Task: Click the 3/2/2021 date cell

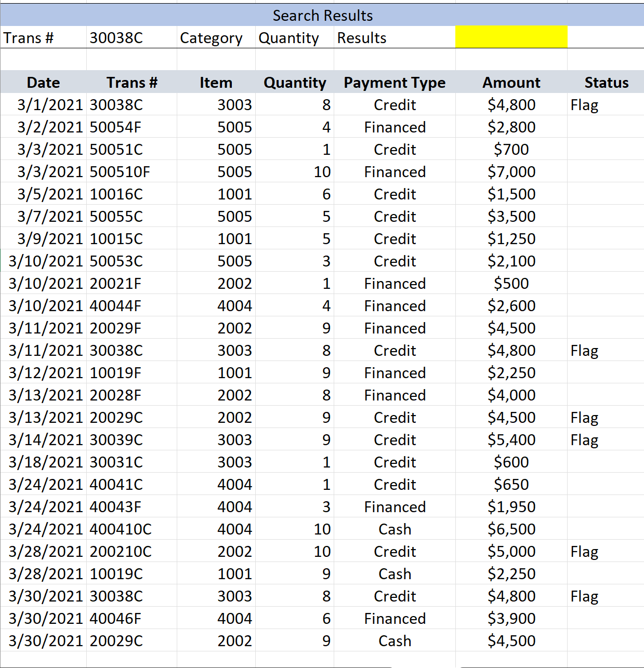Action: click(x=44, y=127)
